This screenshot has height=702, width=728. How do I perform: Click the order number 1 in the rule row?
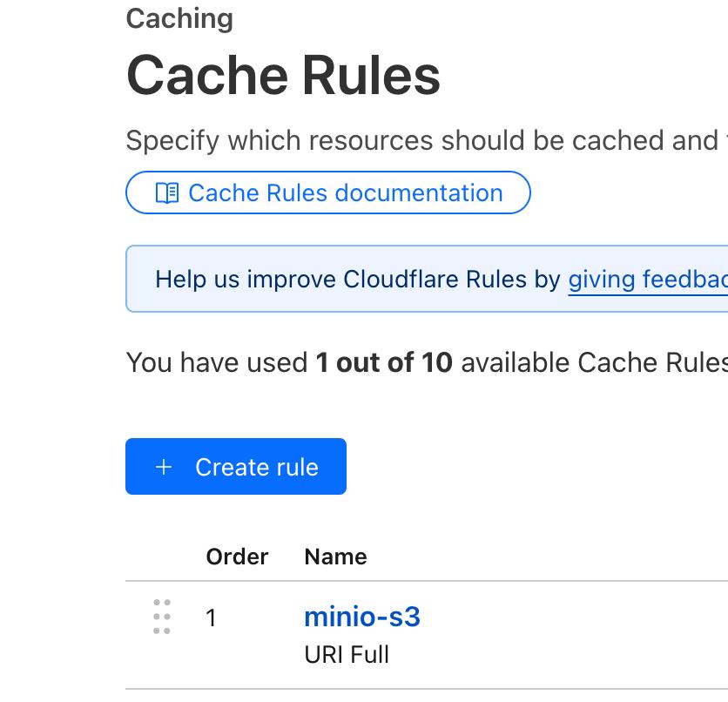coord(211,618)
